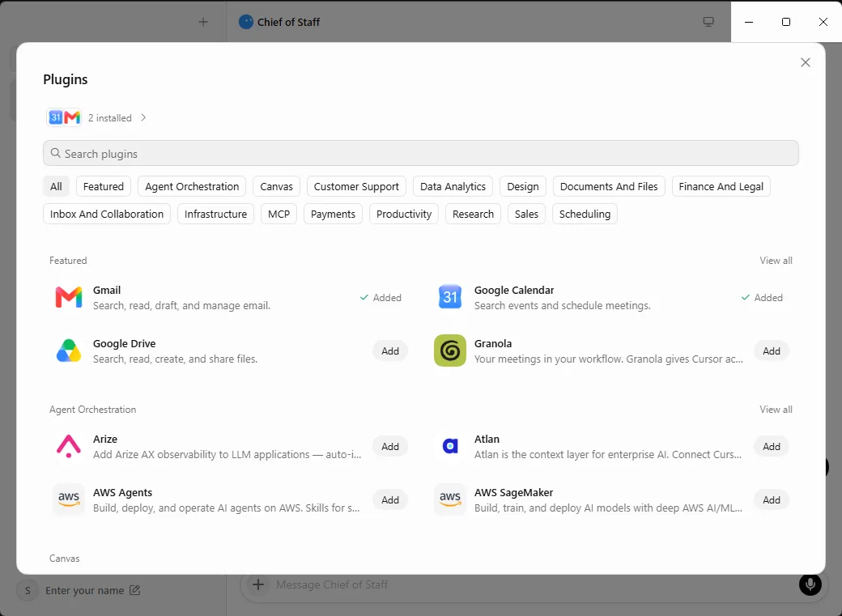Click the Atlan plugin logo
Image resolution: width=842 pixels, height=616 pixels.
click(x=450, y=446)
